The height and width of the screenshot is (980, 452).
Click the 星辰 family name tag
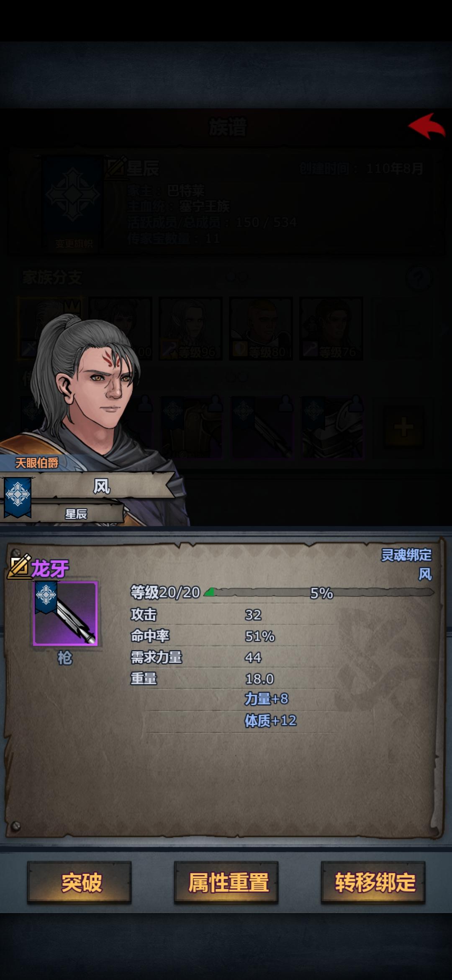(x=76, y=514)
